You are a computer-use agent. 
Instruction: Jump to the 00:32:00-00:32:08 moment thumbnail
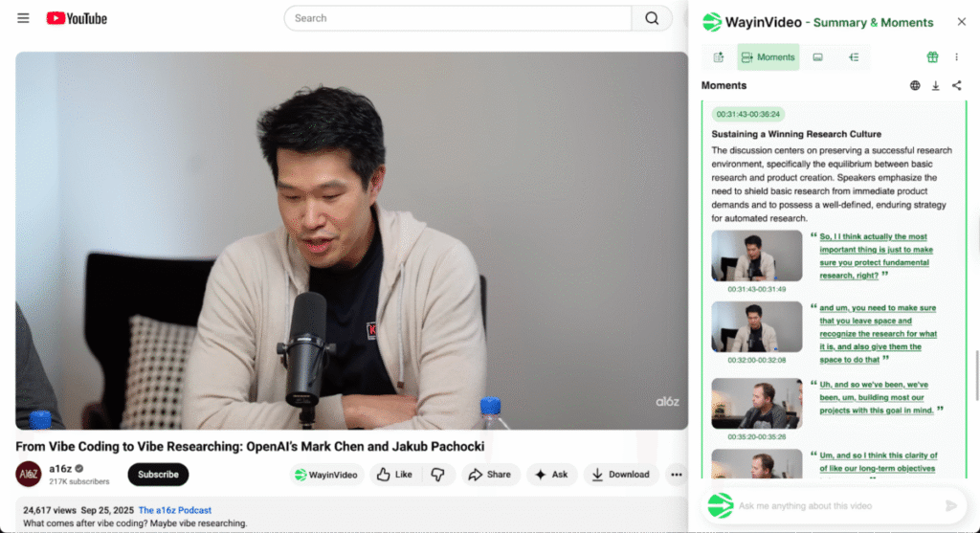point(756,327)
